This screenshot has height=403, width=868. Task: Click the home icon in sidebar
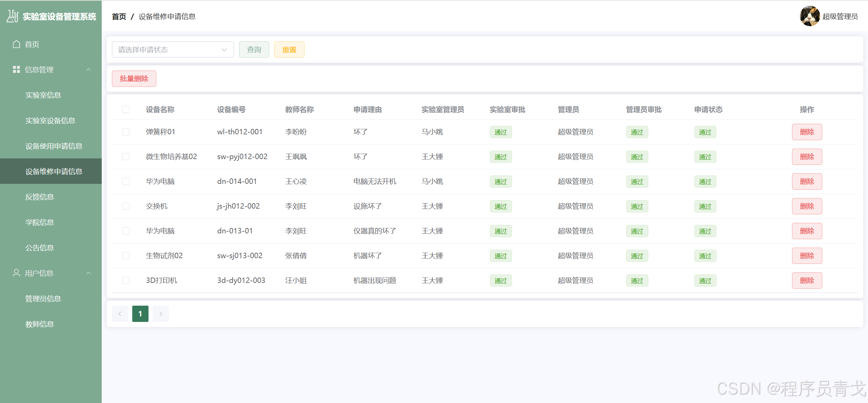[x=16, y=44]
